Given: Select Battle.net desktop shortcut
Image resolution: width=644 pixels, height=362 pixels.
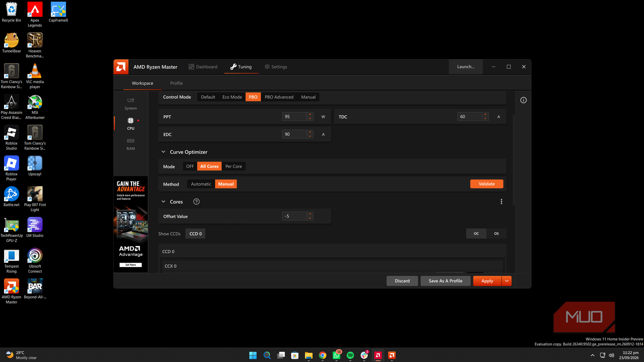Looking at the screenshot, I should 11,197.
